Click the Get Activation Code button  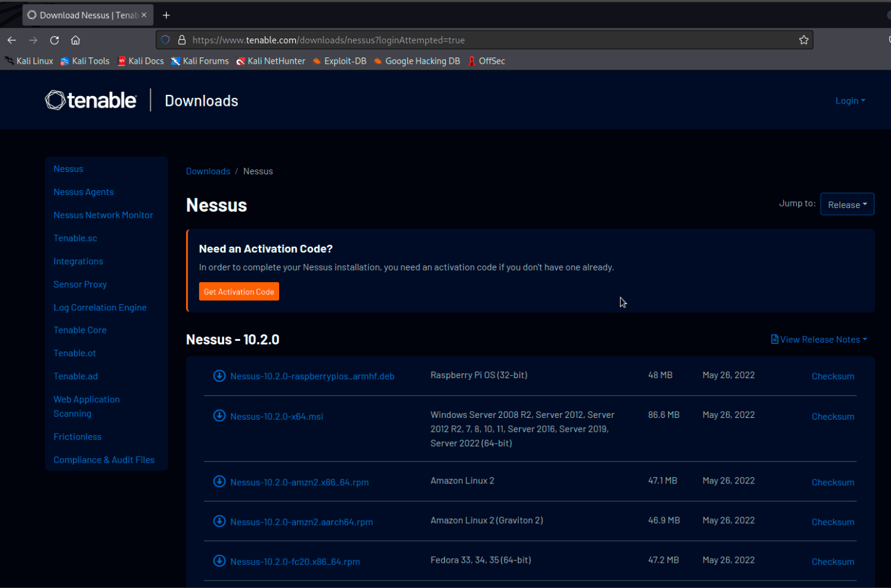pyautogui.click(x=239, y=292)
